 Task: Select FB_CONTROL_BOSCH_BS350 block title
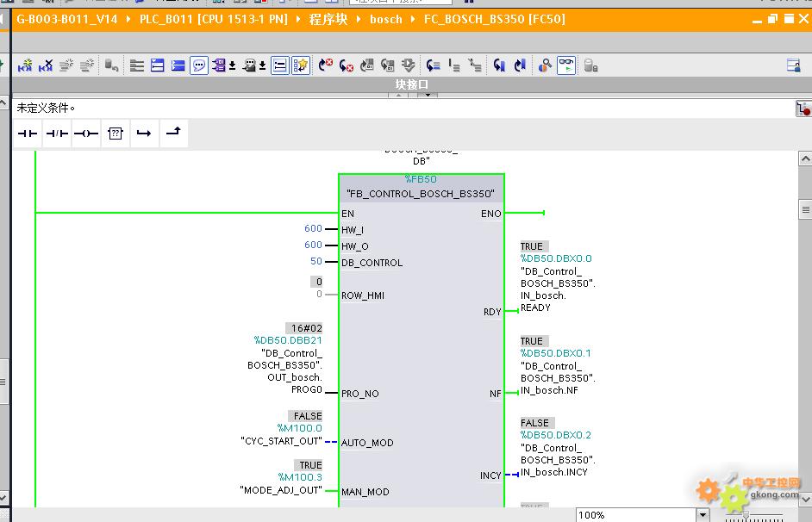pos(421,194)
